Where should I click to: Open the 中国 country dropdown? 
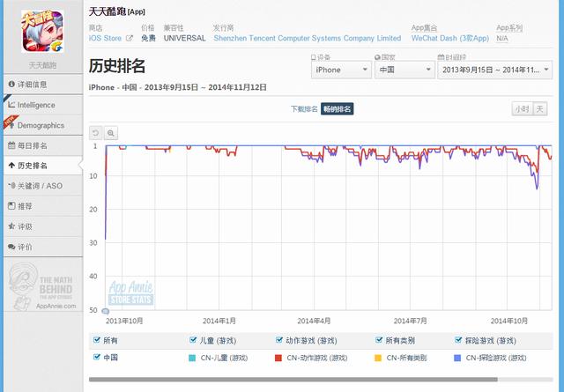tap(403, 70)
